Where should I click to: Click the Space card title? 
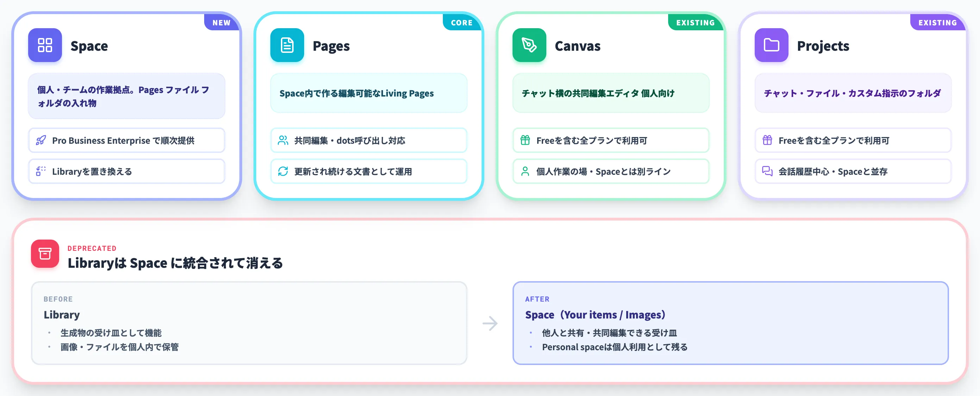[89, 46]
